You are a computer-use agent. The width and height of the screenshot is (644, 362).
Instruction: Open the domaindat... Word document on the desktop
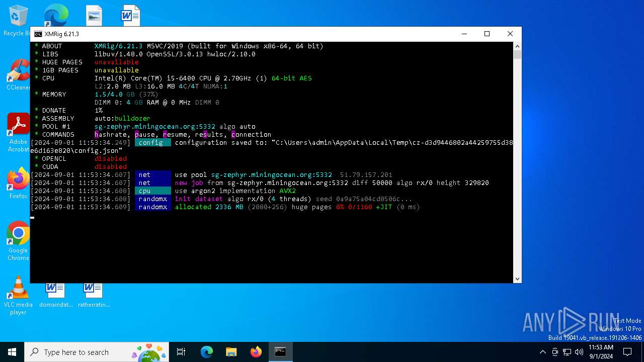point(56,295)
